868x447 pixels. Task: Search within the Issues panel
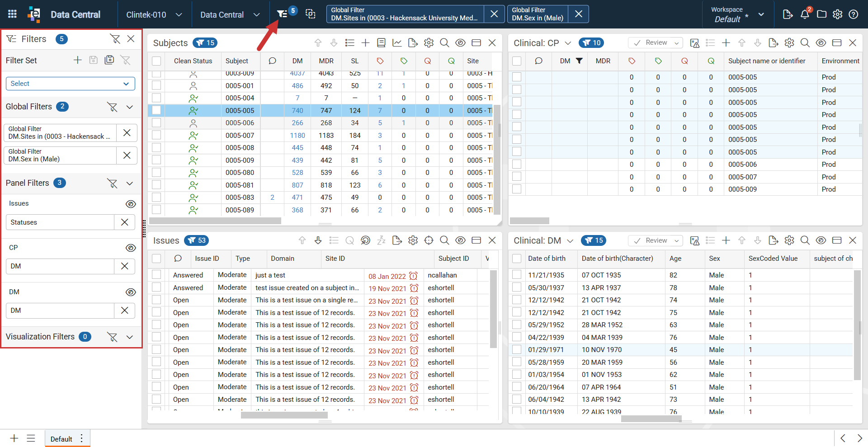click(444, 240)
